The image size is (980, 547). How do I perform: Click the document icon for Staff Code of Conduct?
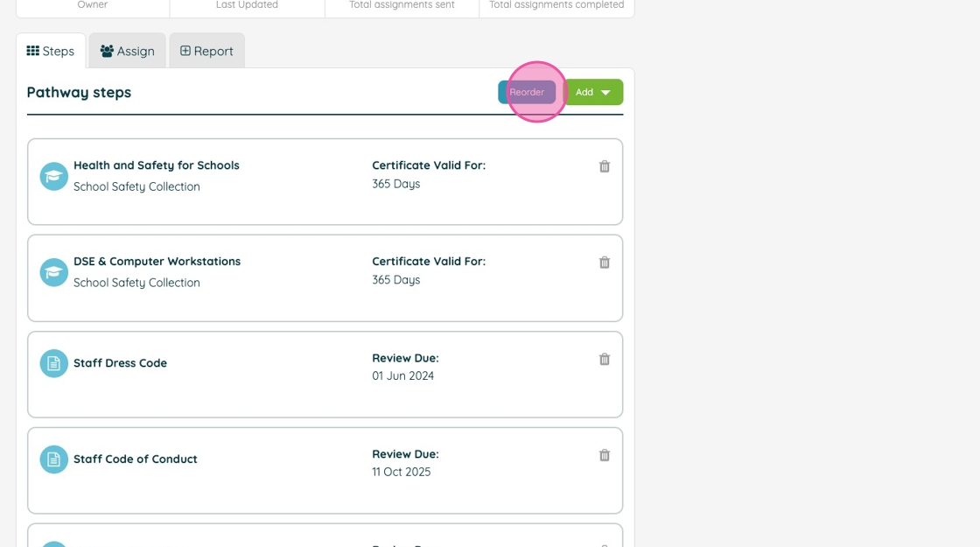(x=54, y=459)
